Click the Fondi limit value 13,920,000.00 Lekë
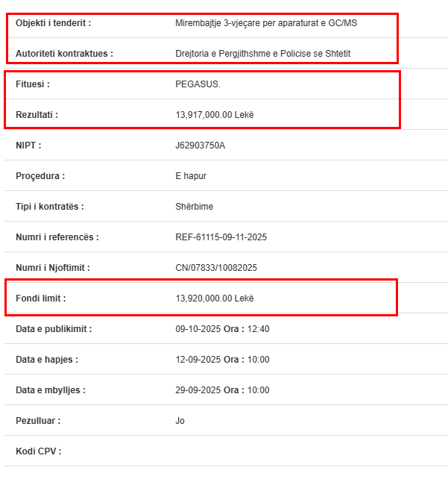This screenshot has height=491, width=448. pos(215,298)
